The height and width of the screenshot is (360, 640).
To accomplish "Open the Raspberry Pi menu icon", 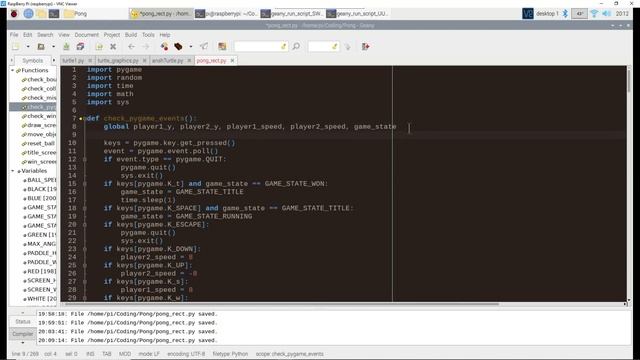I will 14,13.
